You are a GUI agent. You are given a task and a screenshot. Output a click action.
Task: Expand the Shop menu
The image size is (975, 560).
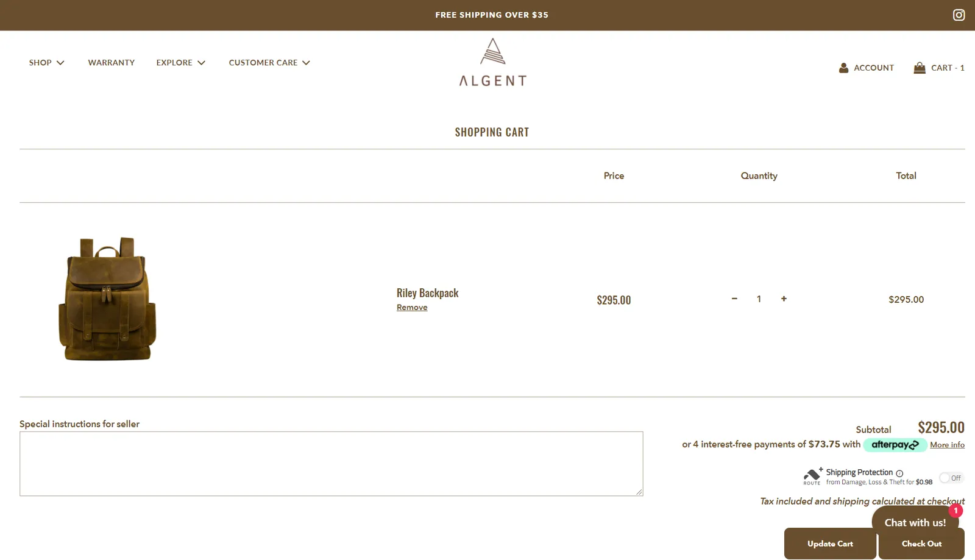click(47, 63)
